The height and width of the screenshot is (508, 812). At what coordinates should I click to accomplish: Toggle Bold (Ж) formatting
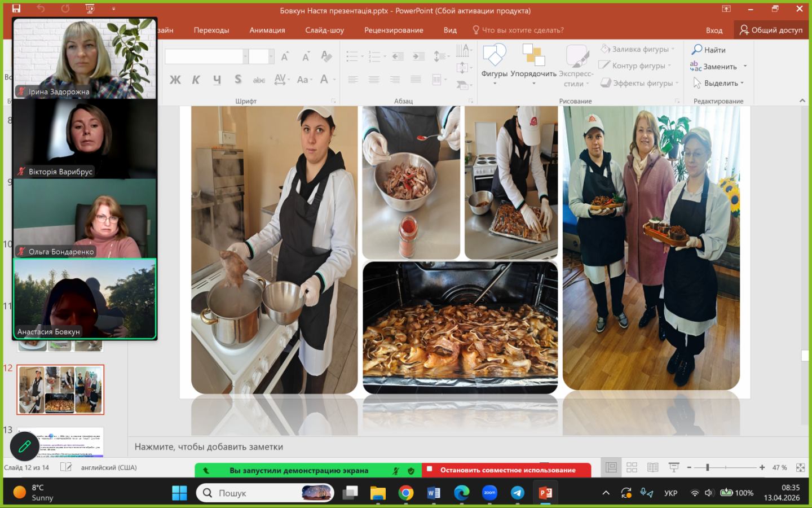pyautogui.click(x=175, y=80)
